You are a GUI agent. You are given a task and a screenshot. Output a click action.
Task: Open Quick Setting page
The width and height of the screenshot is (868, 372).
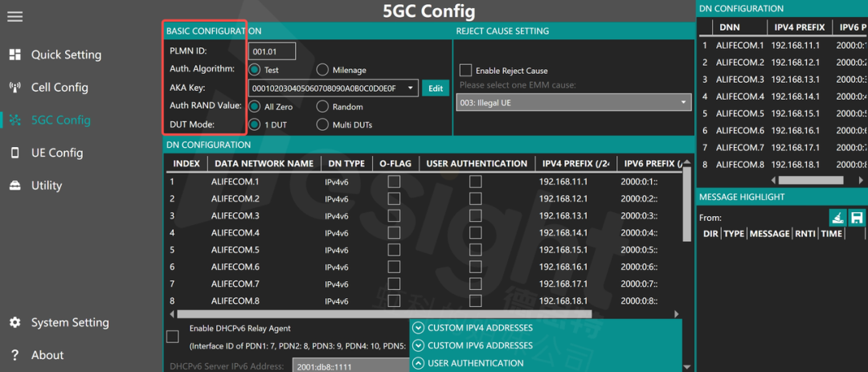click(66, 55)
